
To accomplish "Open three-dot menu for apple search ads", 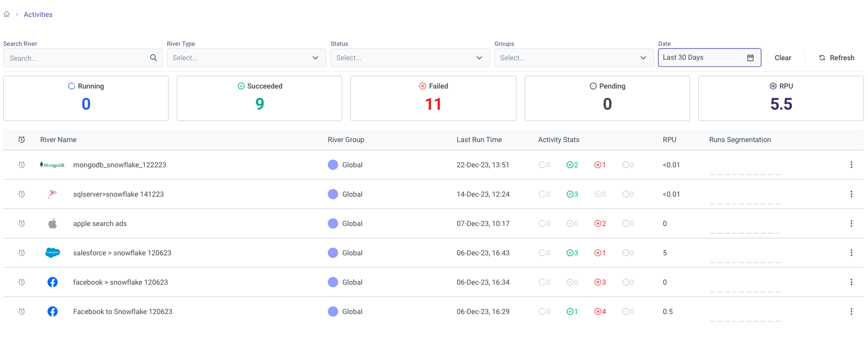I will tap(851, 223).
